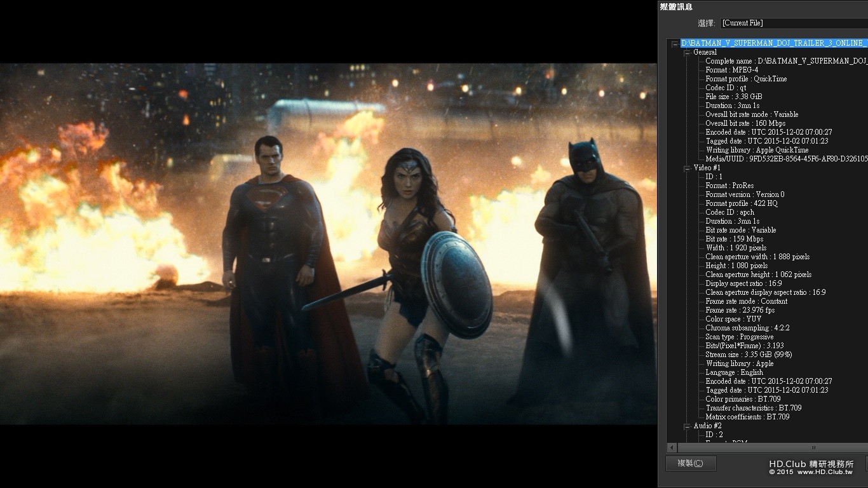Select 'Matrix coefficients : BT.709' row
868x488 pixels.
tap(747, 417)
